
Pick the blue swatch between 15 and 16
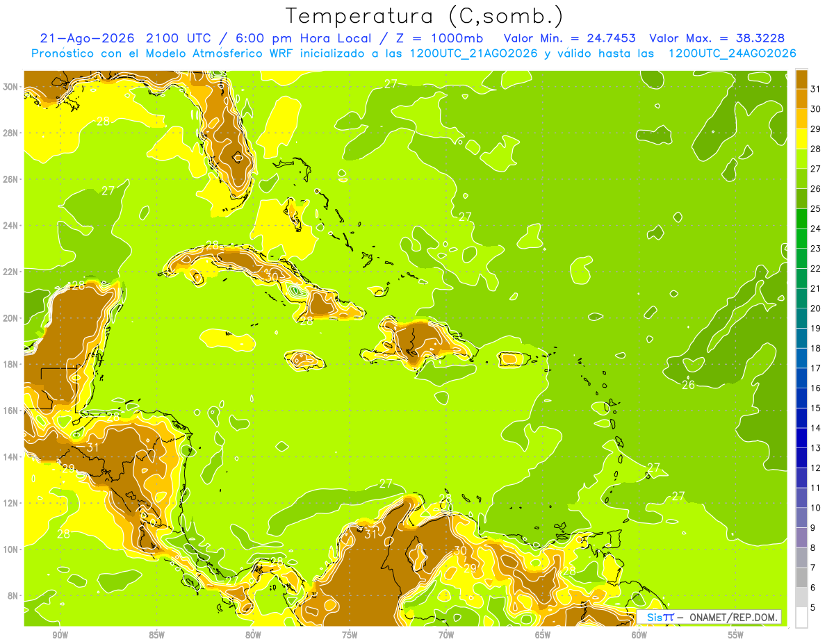pos(801,398)
